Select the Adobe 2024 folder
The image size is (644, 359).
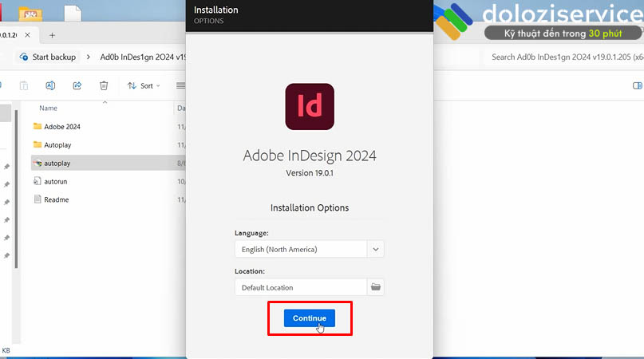[61, 127]
